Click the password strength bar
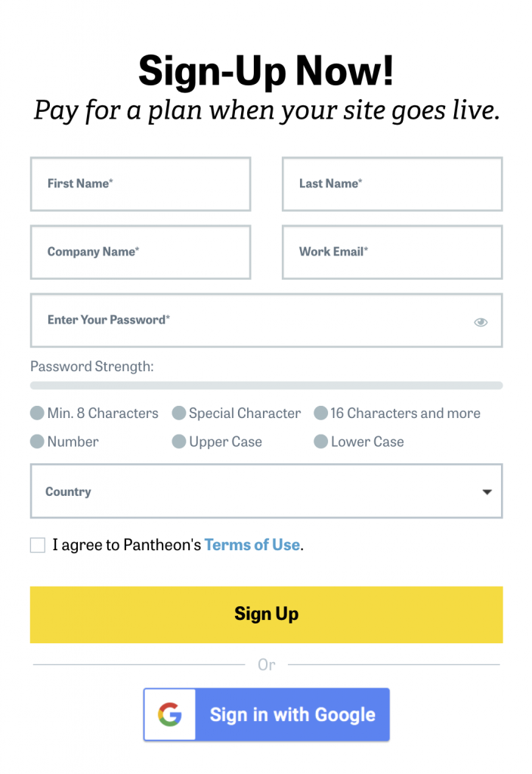The width and height of the screenshot is (532, 774). pos(266,385)
